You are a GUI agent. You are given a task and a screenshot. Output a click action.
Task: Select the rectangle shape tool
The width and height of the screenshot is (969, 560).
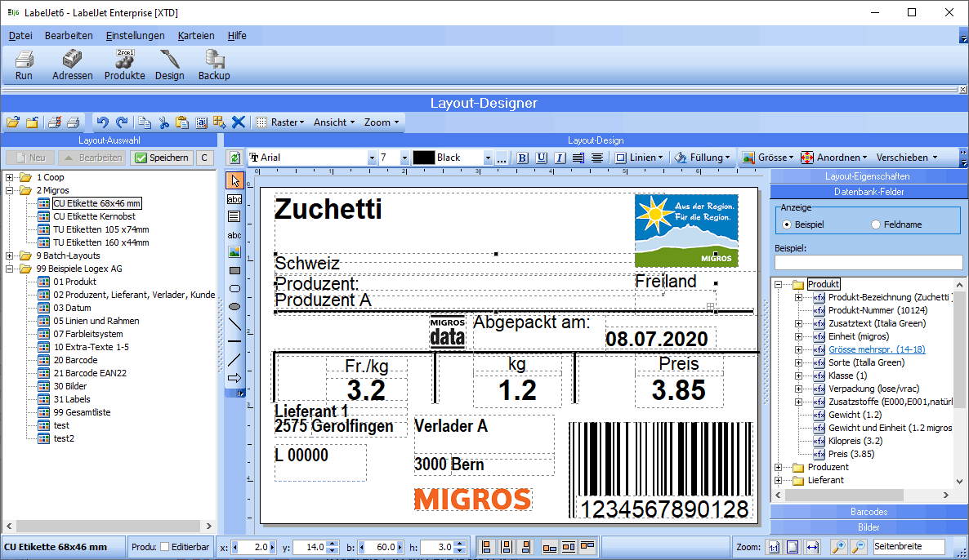click(234, 270)
